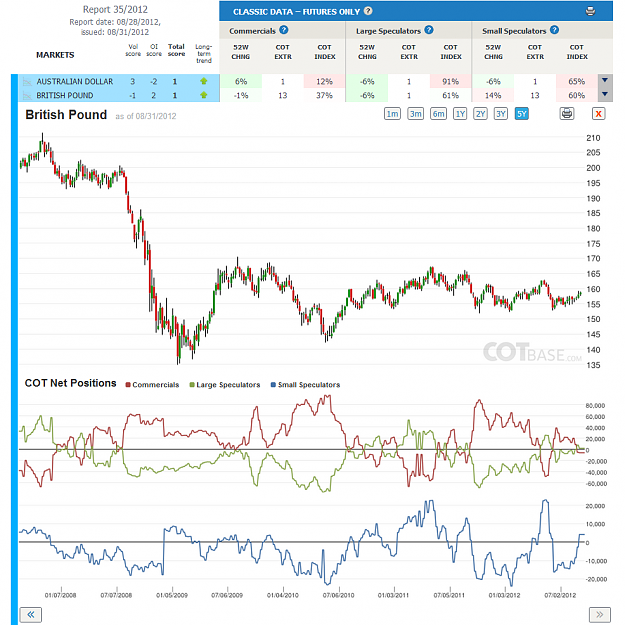The height and width of the screenshot is (625, 625).
Task: Expand the Australian Dollar row dropdown arrow
Action: tap(605, 81)
